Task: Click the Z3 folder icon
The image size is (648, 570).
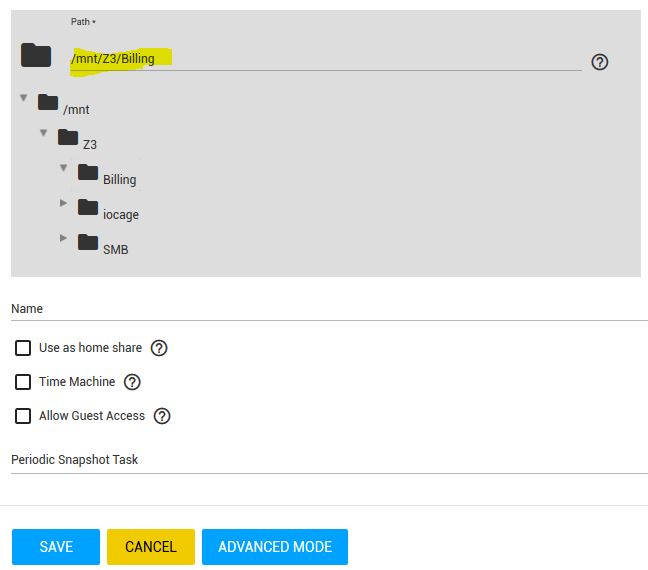Action: (68, 137)
